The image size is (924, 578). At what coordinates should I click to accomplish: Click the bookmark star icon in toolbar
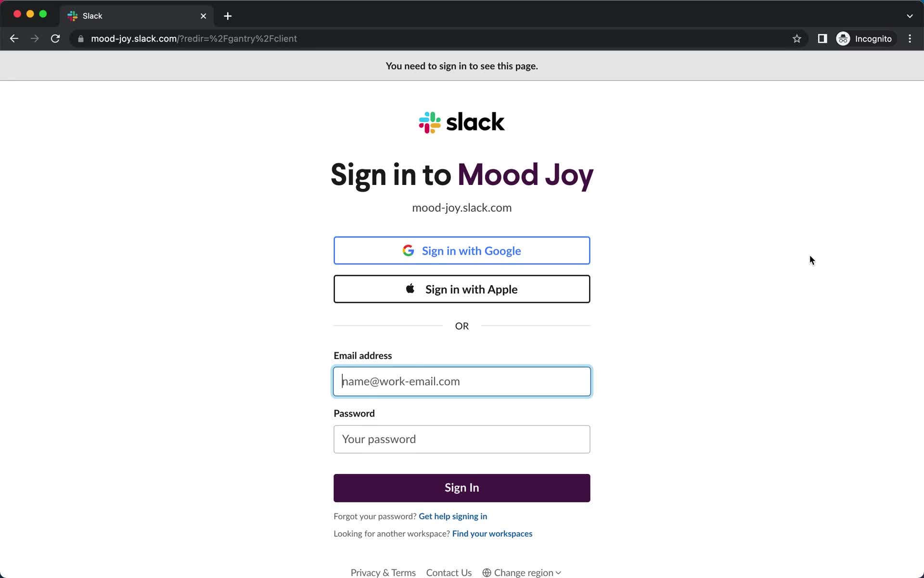796,39
